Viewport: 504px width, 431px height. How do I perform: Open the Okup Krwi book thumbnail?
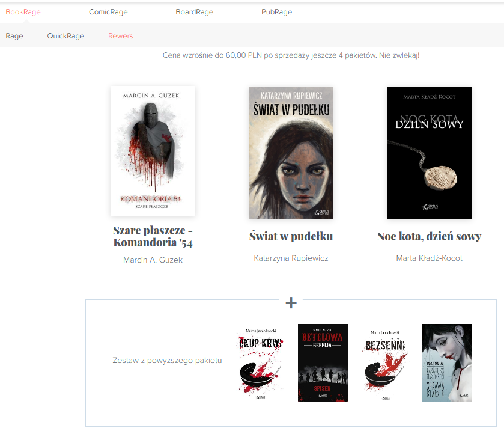point(261,363)
